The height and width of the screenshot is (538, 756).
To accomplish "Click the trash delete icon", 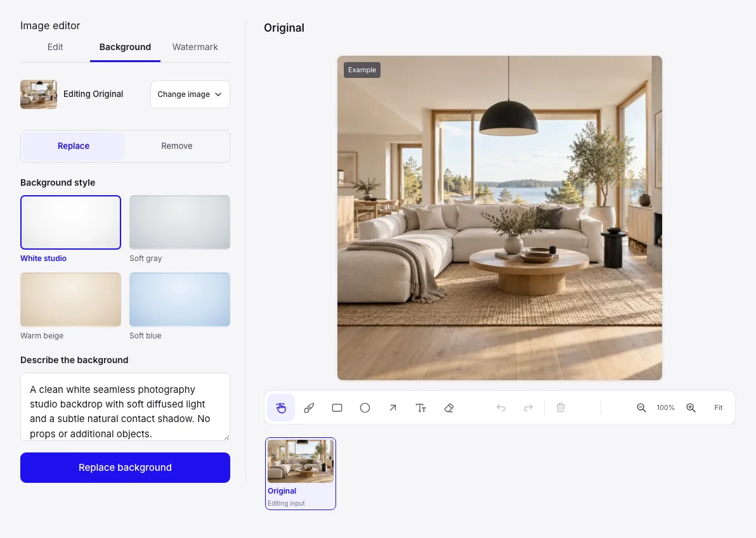I will (x=561, y=408).
